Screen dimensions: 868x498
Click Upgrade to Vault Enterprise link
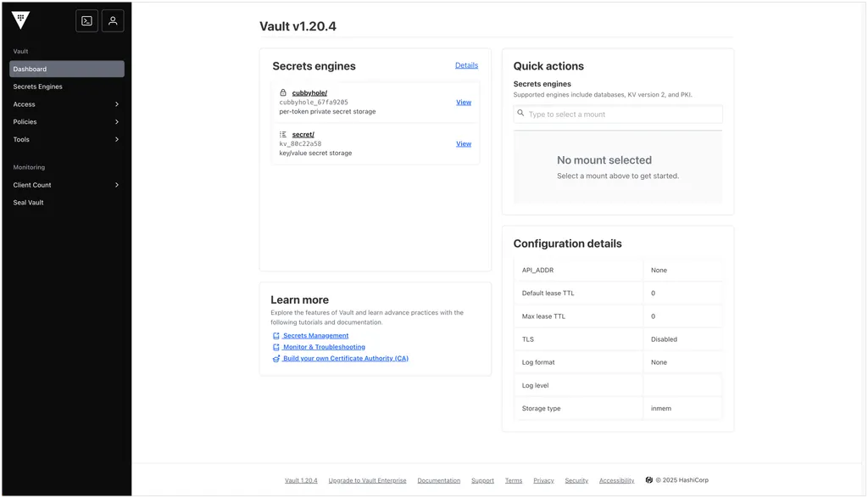368,481
